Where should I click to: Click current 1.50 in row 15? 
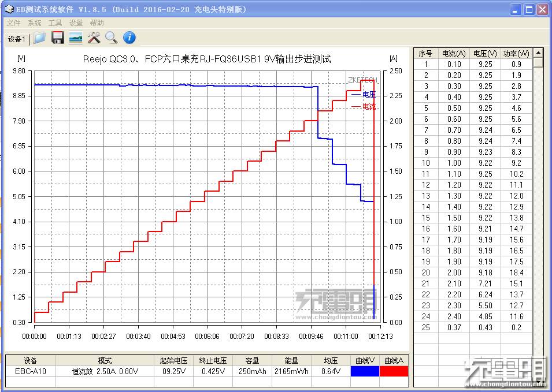(454, 218)
